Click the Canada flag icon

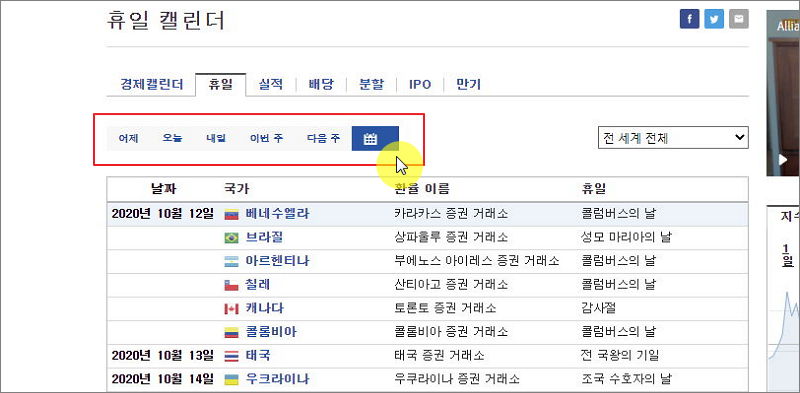click(x=232, y=309)
